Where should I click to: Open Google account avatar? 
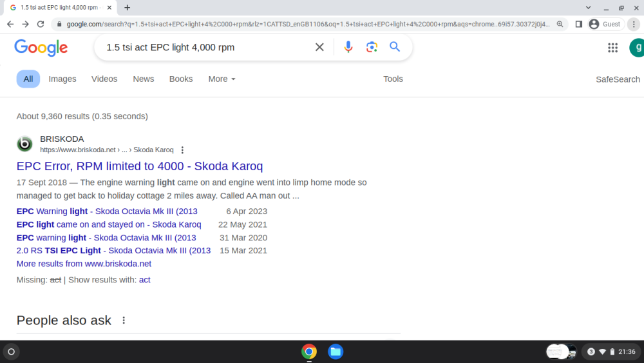[637, 48]
